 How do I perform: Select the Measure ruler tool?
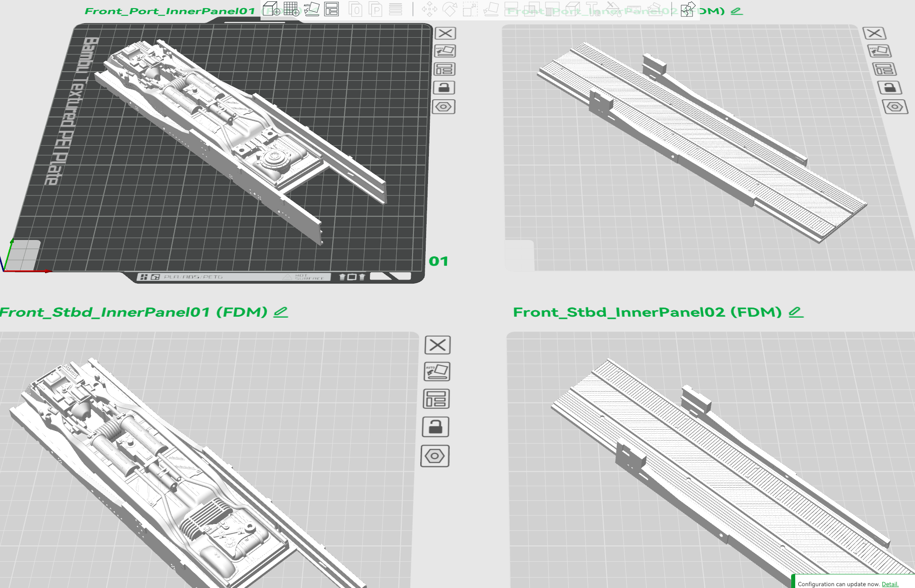tap(634, 9)
